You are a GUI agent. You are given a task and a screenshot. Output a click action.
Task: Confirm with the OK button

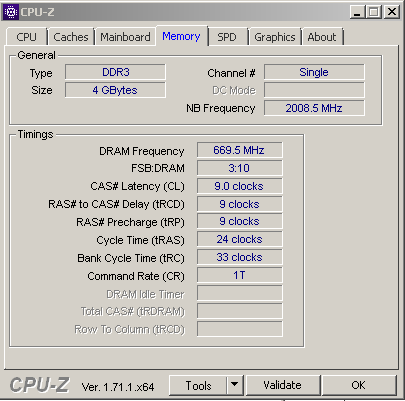(x=359, y=385)
